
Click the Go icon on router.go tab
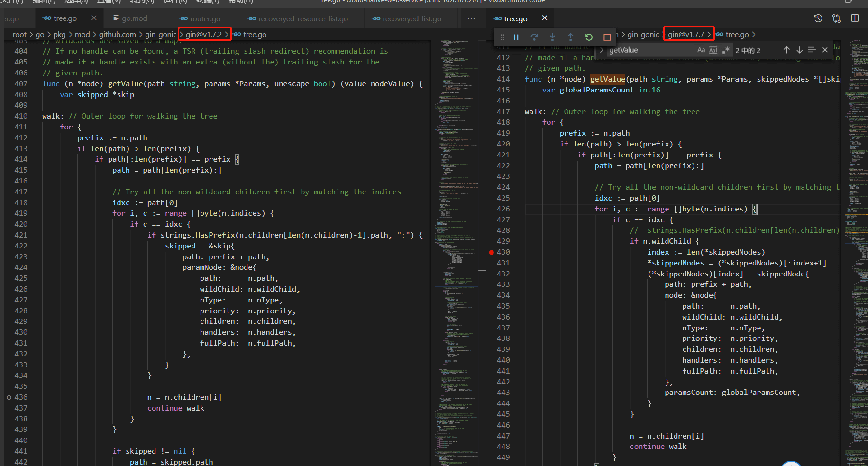coord(184,18)
